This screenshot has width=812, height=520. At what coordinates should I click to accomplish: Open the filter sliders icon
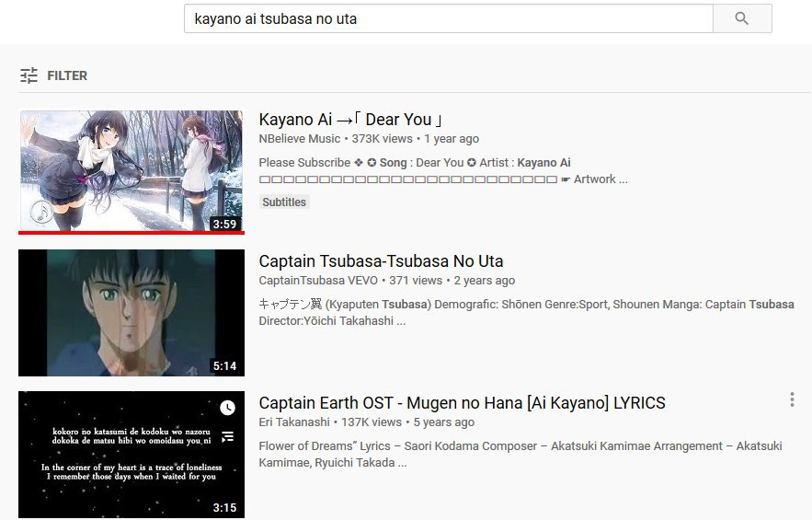29,75
